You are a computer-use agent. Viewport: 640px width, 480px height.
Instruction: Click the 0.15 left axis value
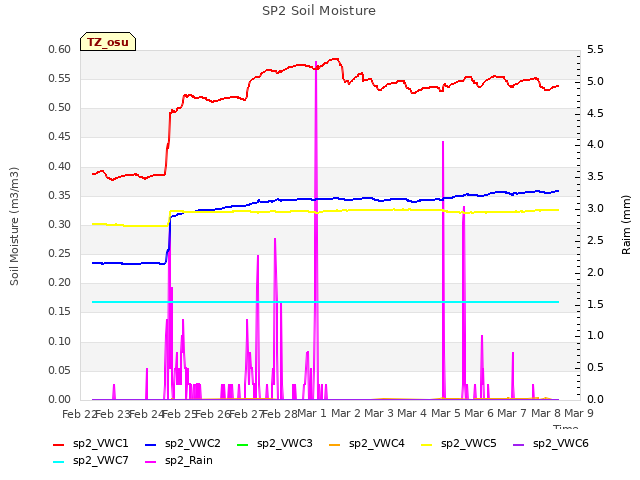tap(60, 312)
